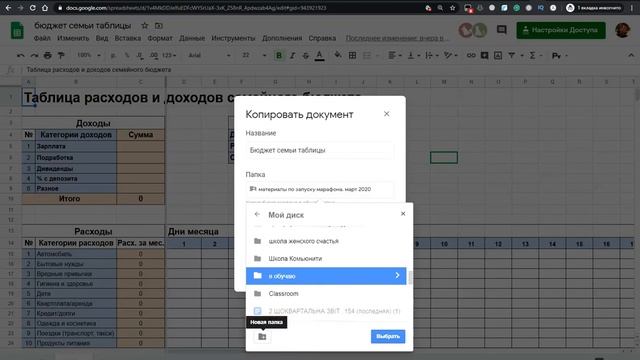The width and height of the screenshot is (640, 360).
Task: Select the школа женского счастья folder
Action: coord(326,241)
